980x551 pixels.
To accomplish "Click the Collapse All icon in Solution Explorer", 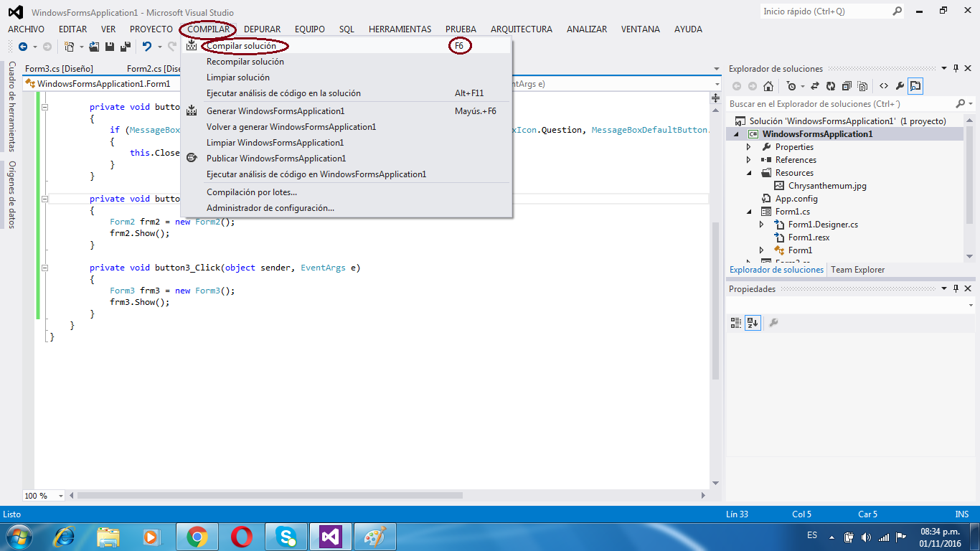I will [x=846, y=85].
